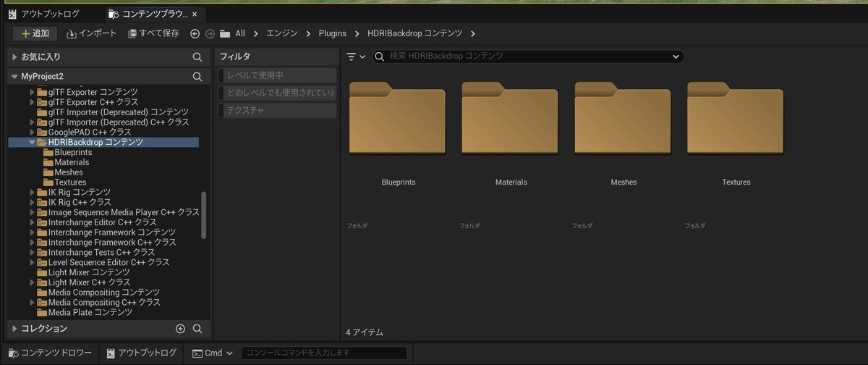Select Textures subfolder in tree
This screenshot has height=365, width=868.
point(70,183)
